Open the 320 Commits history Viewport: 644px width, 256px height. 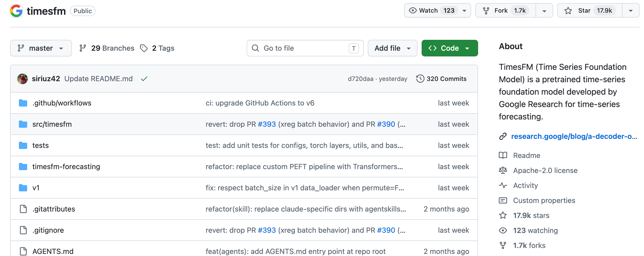[x=441, y=79]
